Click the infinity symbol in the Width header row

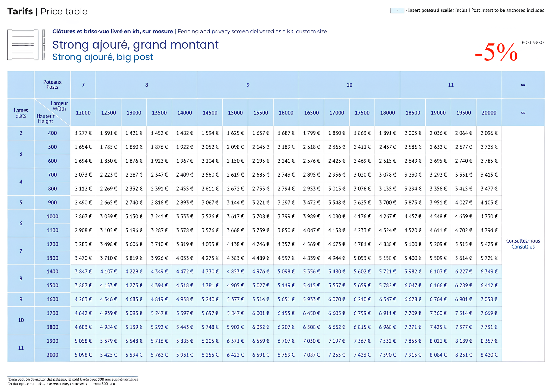click(x=523, y=112)
